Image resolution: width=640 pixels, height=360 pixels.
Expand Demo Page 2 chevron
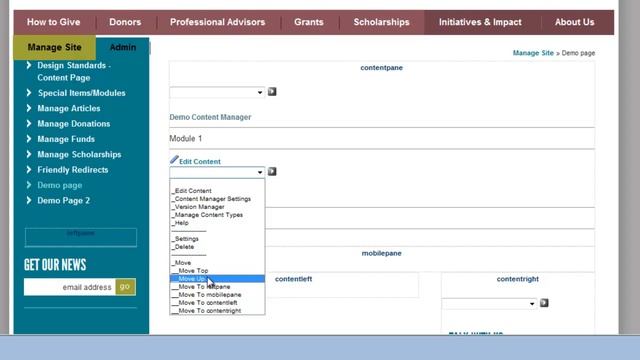point(29,200)
